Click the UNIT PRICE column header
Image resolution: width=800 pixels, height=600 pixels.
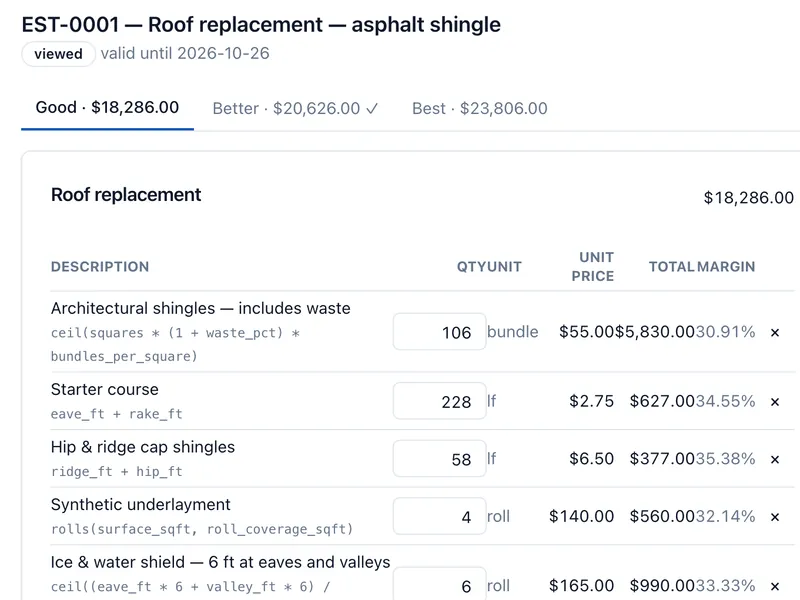[x=593, y=266]
